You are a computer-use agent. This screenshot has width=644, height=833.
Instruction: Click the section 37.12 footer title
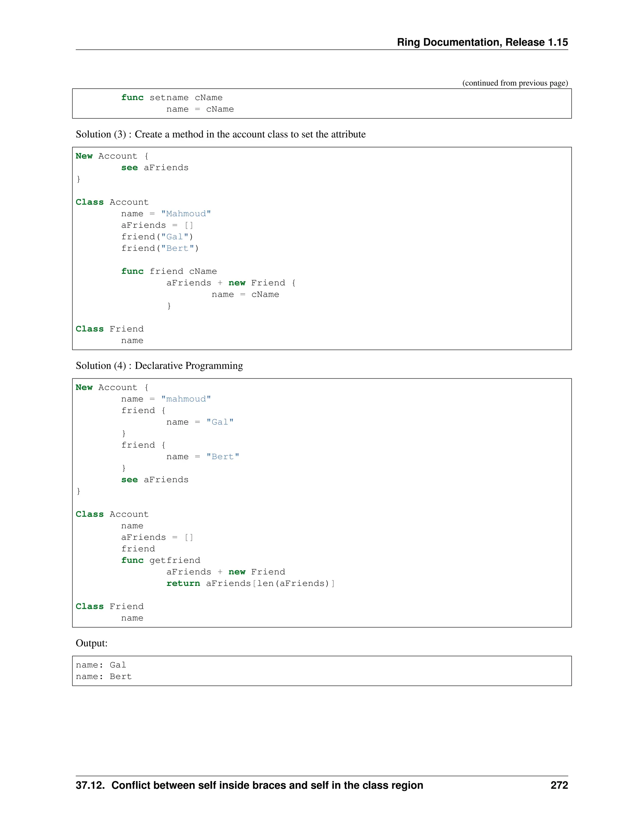pos(249,785)
